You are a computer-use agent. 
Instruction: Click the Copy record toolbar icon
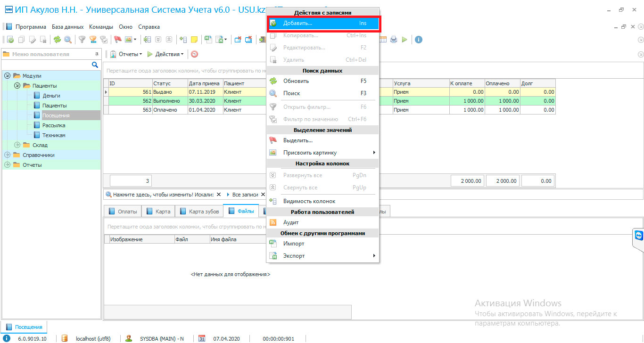[x=21, y=40]
